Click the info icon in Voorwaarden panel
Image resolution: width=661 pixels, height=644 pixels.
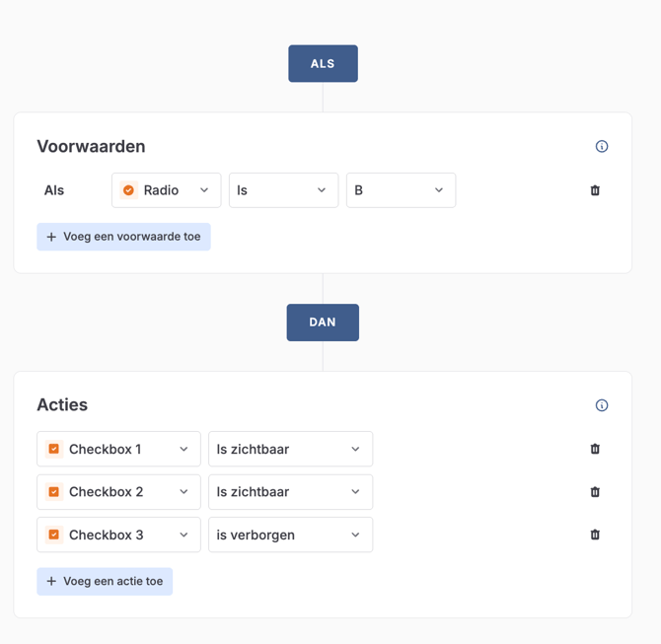click(x=602, y=147)
